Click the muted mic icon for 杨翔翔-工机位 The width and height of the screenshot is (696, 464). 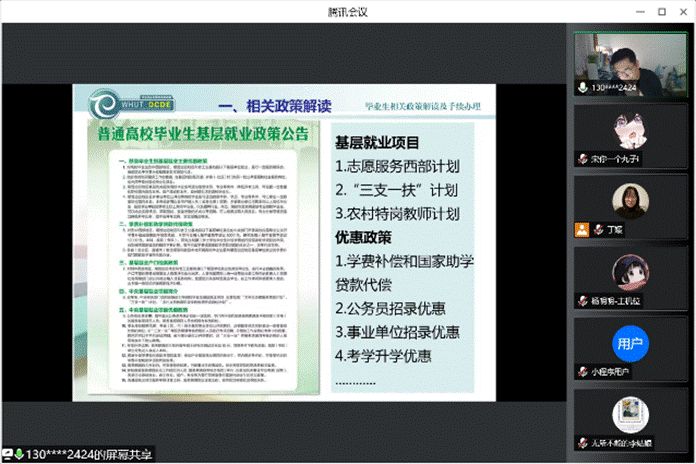583,300
